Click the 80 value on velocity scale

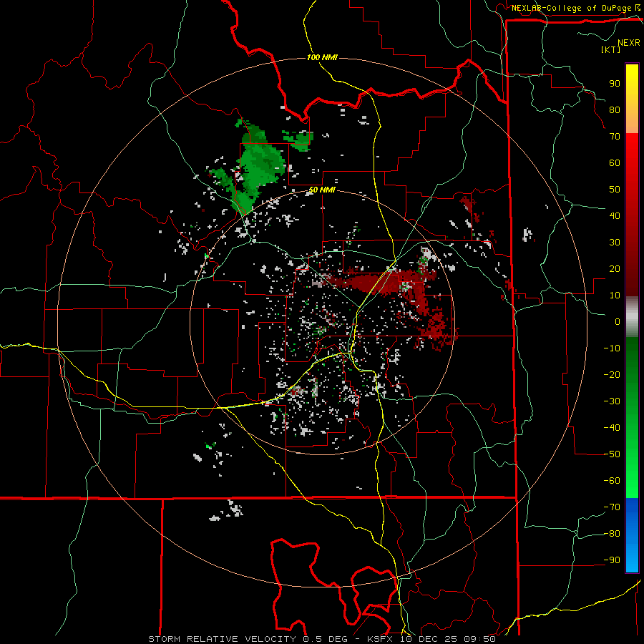coord(615,110)
